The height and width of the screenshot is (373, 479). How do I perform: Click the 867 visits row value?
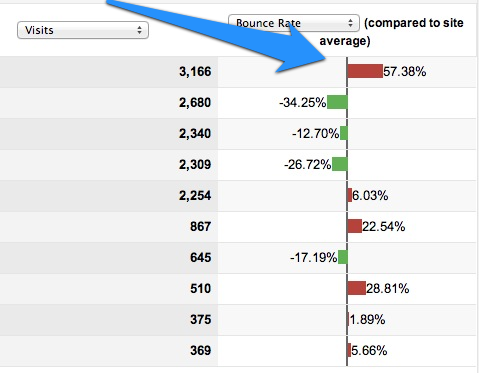click(x=200, y=226)
